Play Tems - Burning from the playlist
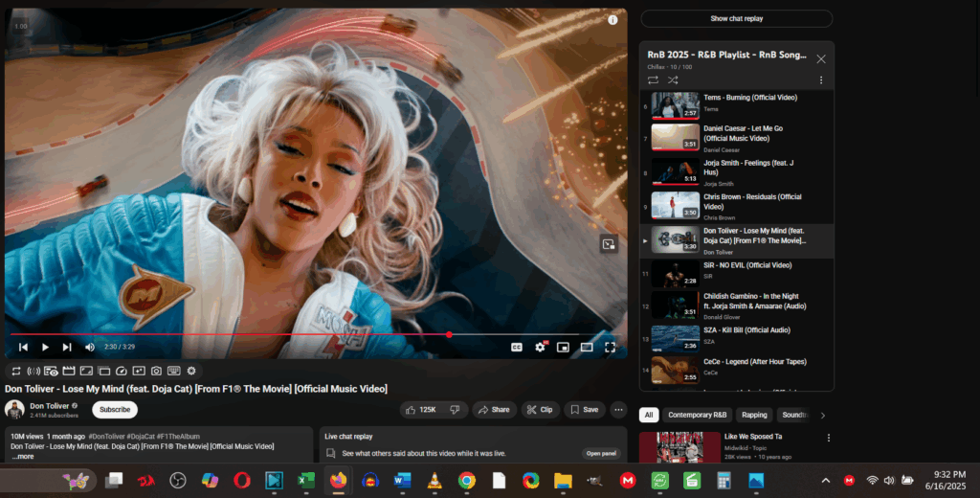980x498 pixels. (736, 105)
